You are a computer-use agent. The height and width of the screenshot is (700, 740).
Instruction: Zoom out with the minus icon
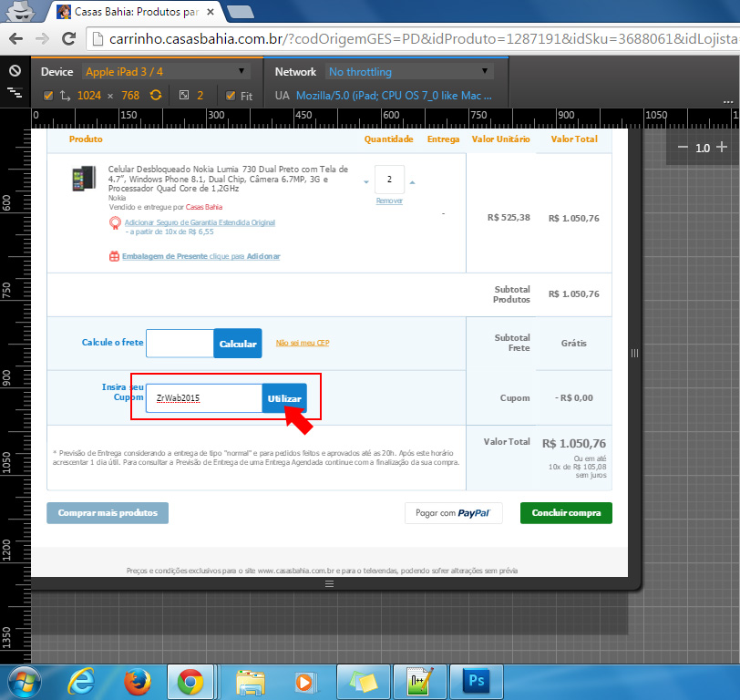point(683,147)
